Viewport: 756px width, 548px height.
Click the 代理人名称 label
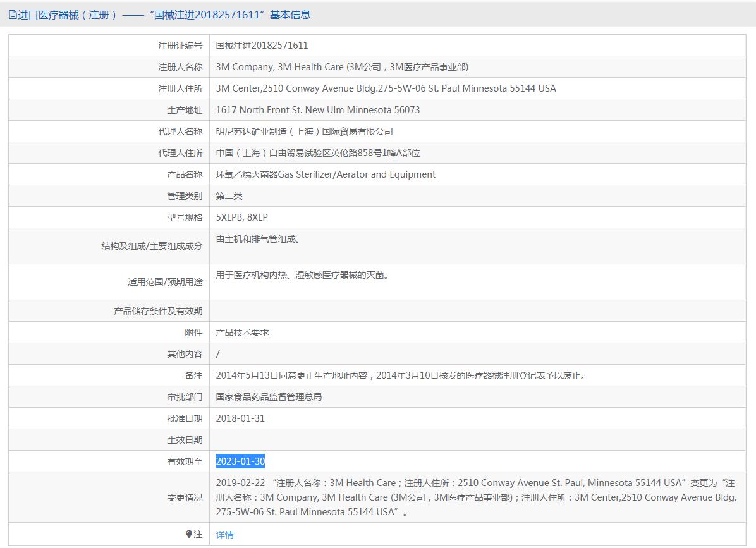point(180,131)
